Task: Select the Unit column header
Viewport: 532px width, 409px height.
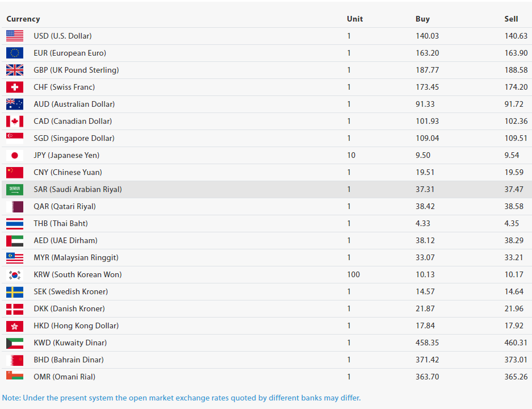Action: coord(354,19)
